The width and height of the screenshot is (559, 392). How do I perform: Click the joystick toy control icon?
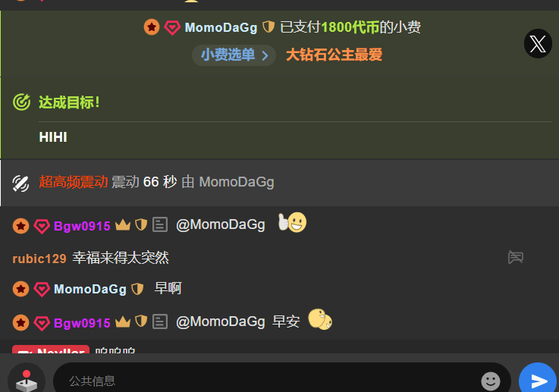pos(27,381)
